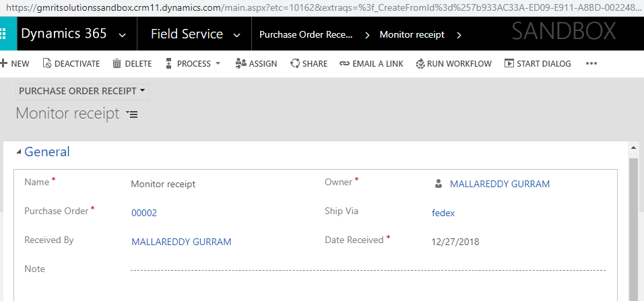Click the New record plus icon
This screenshot has height=301, width=644.
pyautogui.click(x=3, y=64)
